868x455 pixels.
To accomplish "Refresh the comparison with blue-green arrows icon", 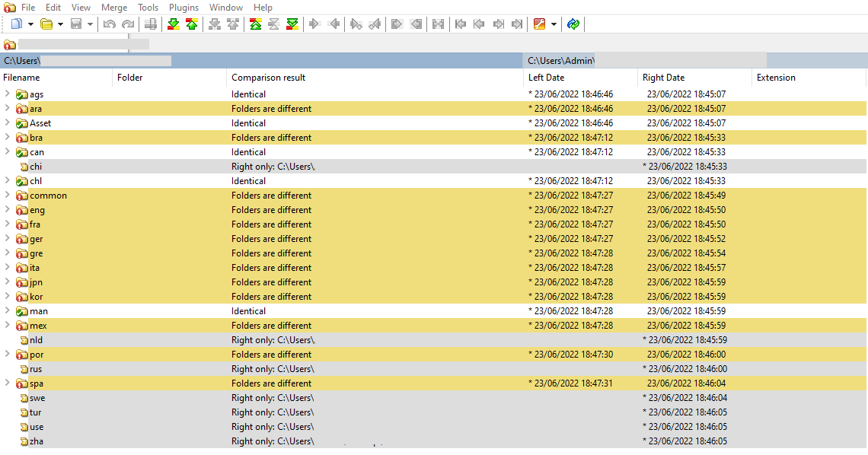I will pos(573,24).
